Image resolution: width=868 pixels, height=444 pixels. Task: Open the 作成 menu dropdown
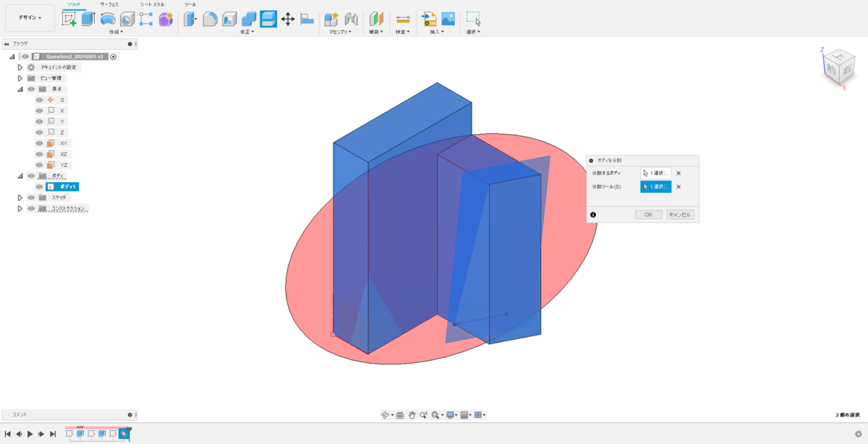click(x=116, y=32)
